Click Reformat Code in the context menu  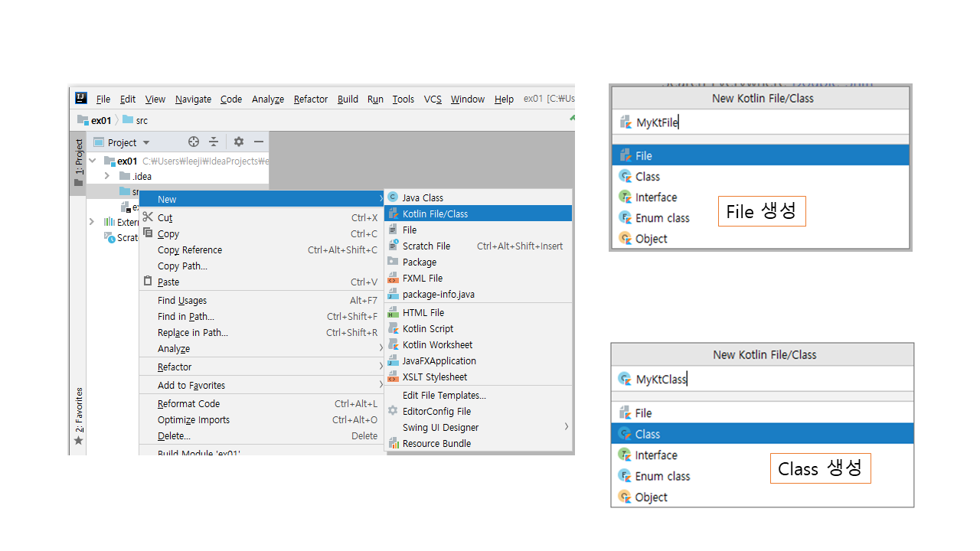pos(188,403)
